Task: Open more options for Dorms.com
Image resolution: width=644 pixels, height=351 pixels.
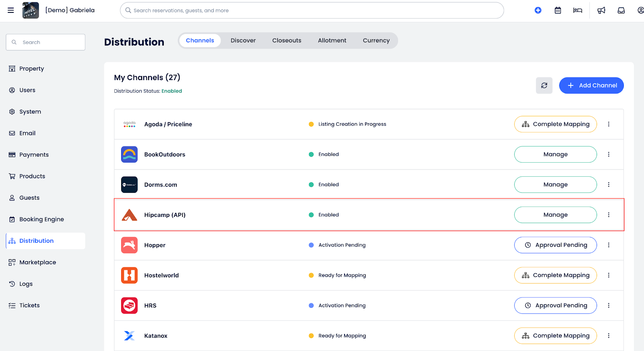Action: (x=609, y=185)
